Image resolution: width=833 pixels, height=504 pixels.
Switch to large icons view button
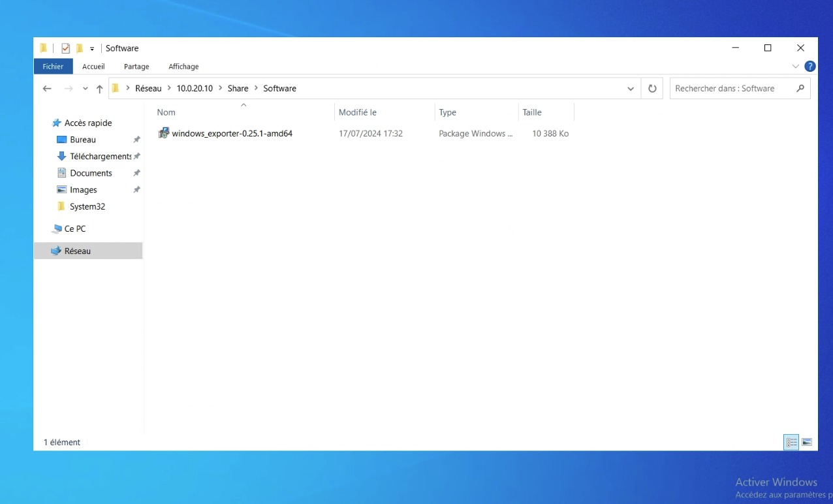coord(807,443)
